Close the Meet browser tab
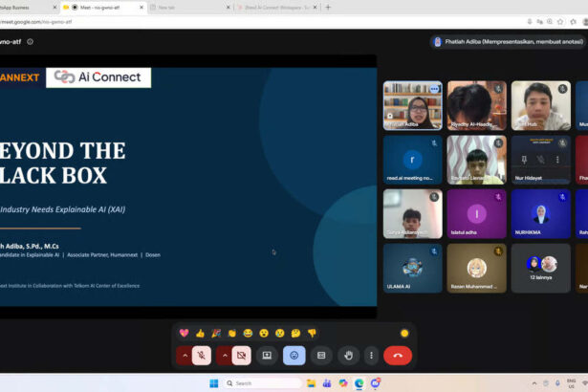This screenshot has height=392, width=588. coord(142,7)
